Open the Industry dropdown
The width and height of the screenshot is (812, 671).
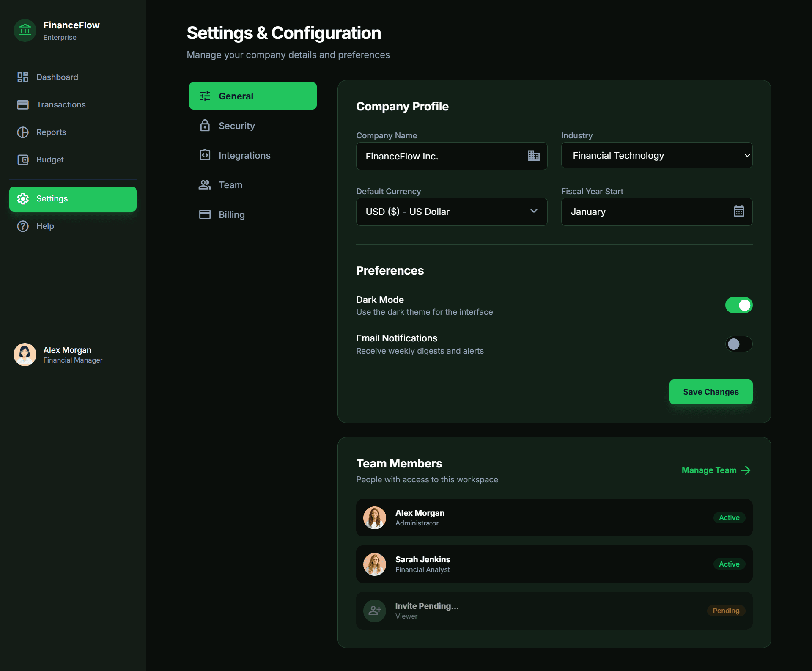coord(656,155)
